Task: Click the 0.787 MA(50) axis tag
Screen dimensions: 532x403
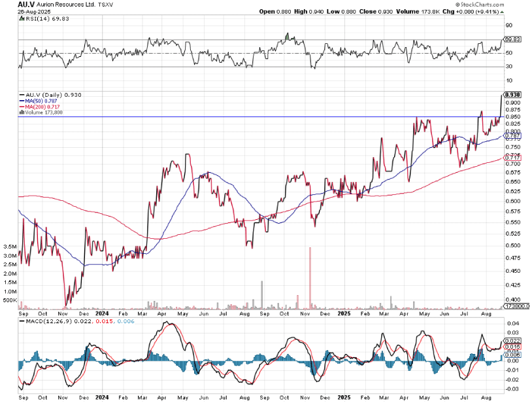Action: click(x=512, y=135)
